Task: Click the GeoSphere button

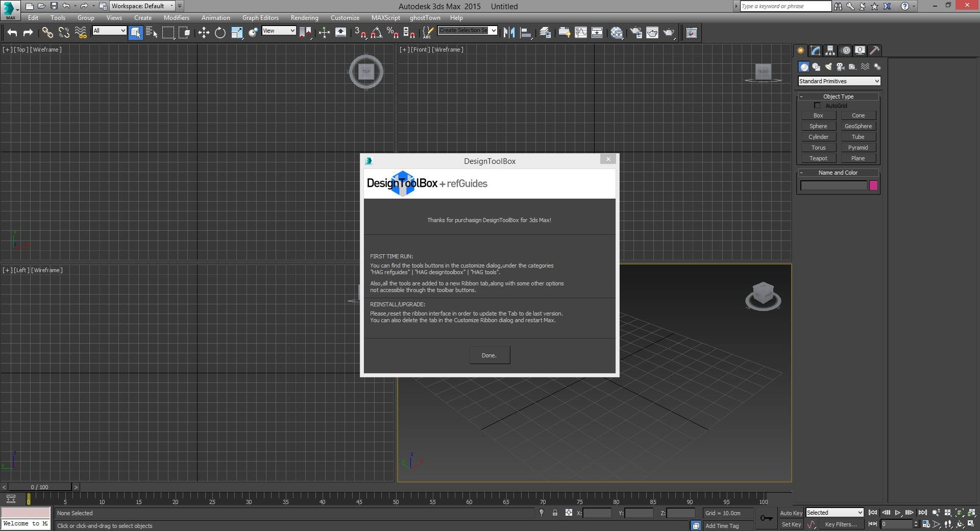Action: (858, 126)
